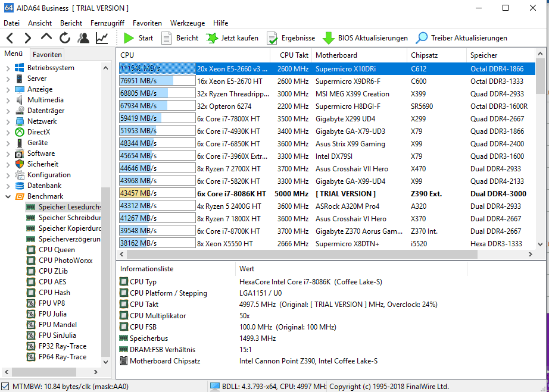549x392 pixels.
Task: Open the Speicherverzögerung benchmark
Action: click(x=70, y=239)
